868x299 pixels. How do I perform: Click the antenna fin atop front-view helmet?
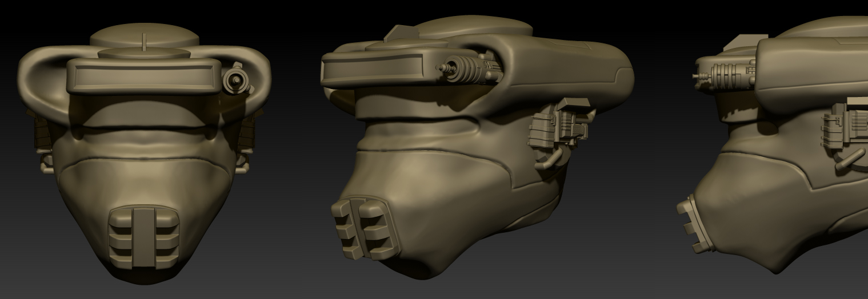145,42
